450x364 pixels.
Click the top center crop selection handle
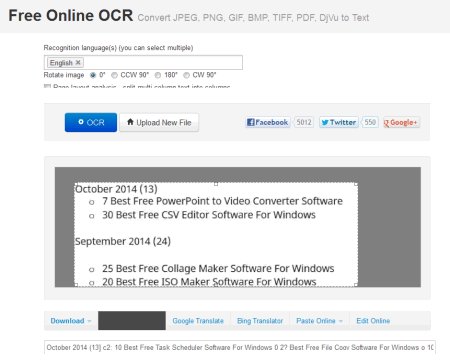(x=216, y=184)
